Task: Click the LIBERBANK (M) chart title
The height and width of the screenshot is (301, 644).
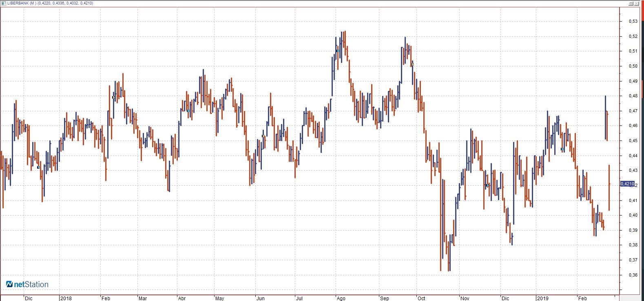Action: (x=21, y=3)
